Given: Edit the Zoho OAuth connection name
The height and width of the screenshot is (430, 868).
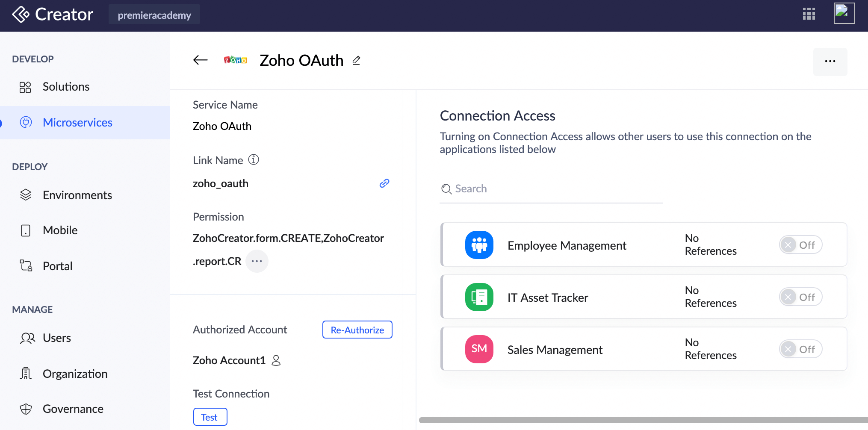Looking at the screenshot, I should (x=356, y=61).
